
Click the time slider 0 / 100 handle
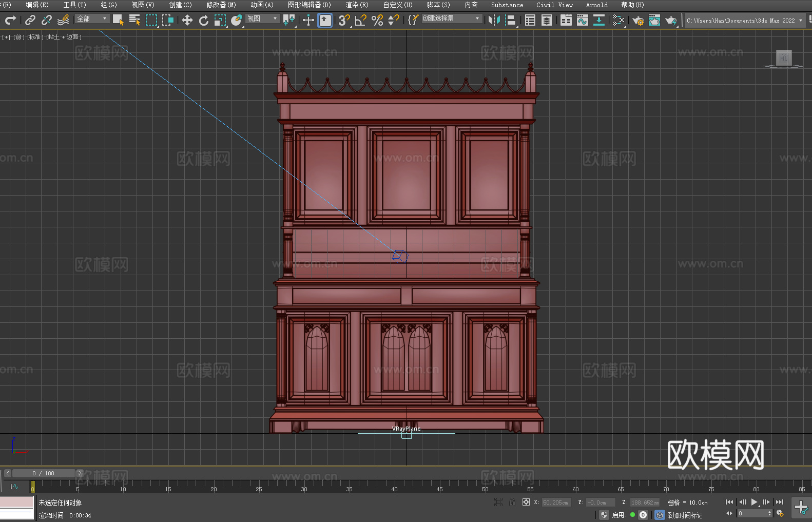click(44, 473)
